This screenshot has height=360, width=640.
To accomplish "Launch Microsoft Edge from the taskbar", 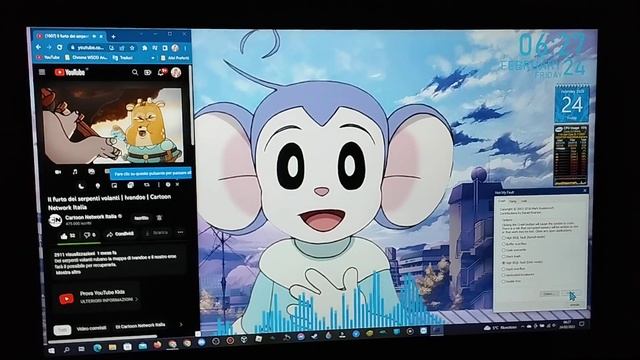I will 97,348.
